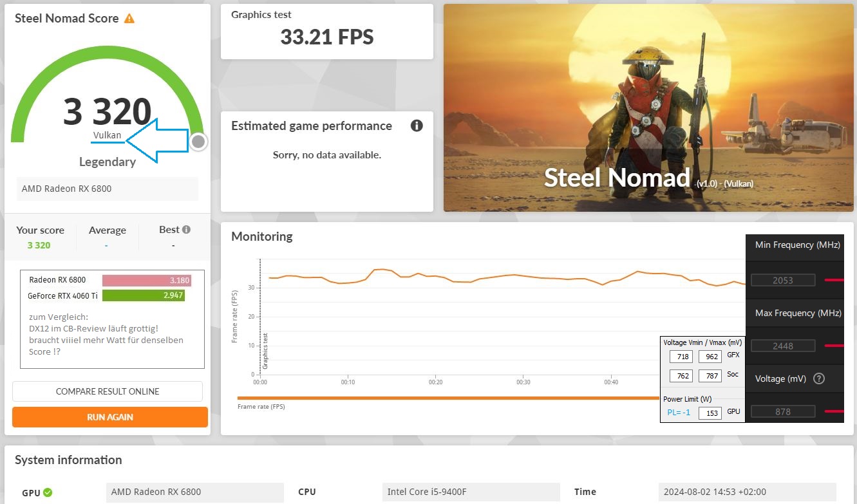Viewport: 857px width, 504px height.
Task: Click the 33.21 FPS graphics test value
Action: [x=327, y=37]
